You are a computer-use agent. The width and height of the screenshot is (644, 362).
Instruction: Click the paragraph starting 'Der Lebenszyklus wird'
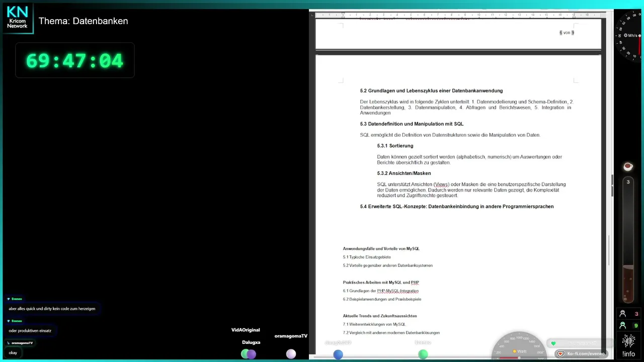(466, 107)
